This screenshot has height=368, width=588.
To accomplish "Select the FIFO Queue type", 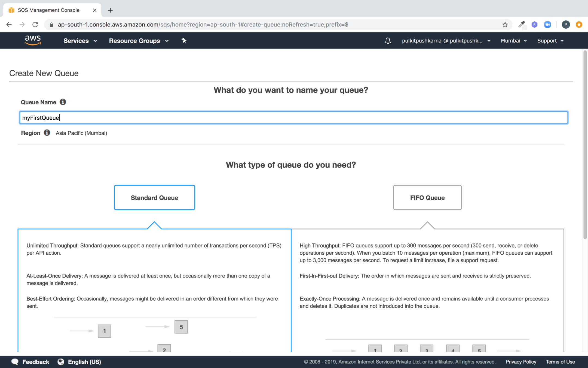I will click(427, 198).
